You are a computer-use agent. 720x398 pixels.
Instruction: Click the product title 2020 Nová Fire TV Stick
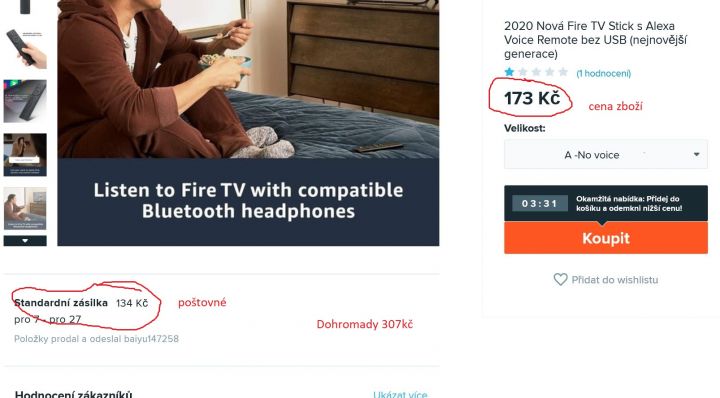coord(595,39)
